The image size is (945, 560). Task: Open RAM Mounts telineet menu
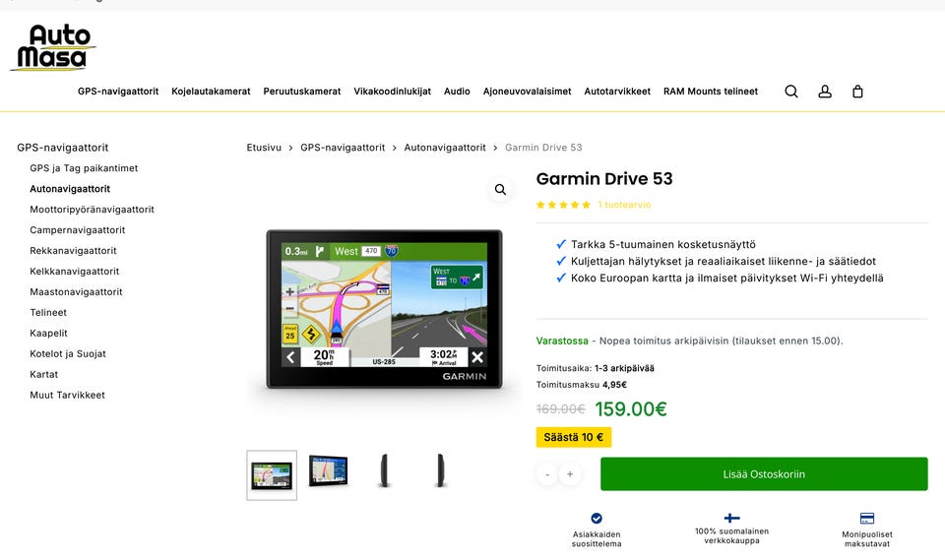point(711,91)
